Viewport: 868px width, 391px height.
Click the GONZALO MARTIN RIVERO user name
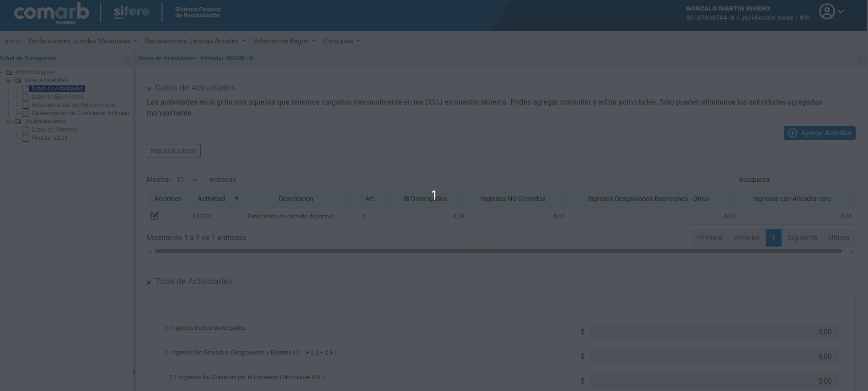(728, 8)
